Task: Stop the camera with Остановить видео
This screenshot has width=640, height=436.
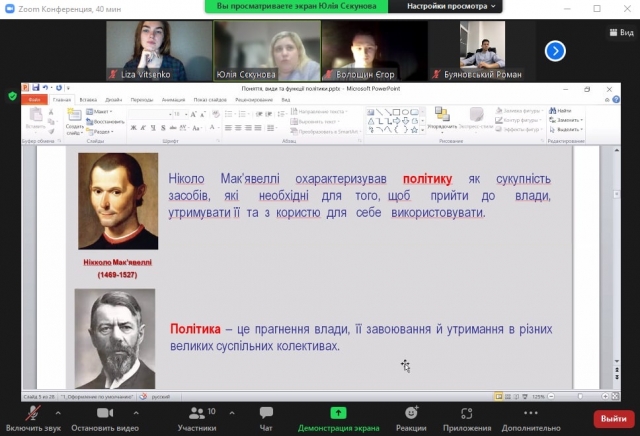Action: click(105, 414)
